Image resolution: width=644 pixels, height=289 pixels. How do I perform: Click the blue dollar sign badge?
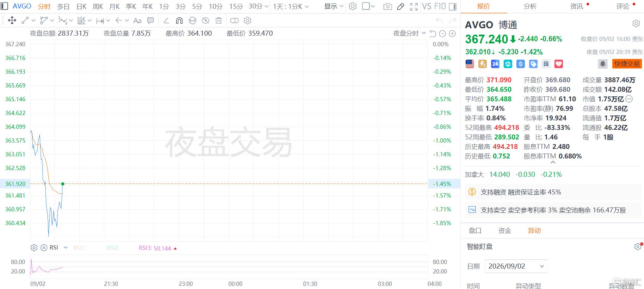pyautogui.click(x=521, y=64)
